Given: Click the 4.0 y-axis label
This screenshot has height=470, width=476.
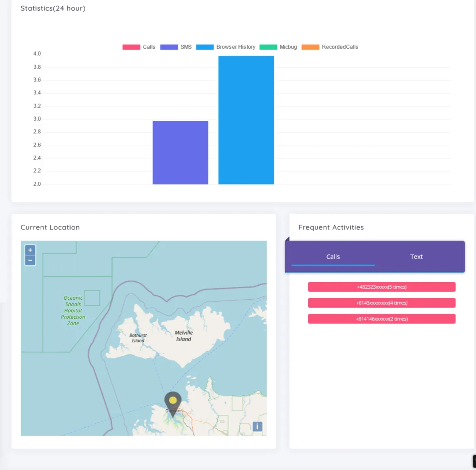Looking at the screenshot, I should (x=37, y=54).
